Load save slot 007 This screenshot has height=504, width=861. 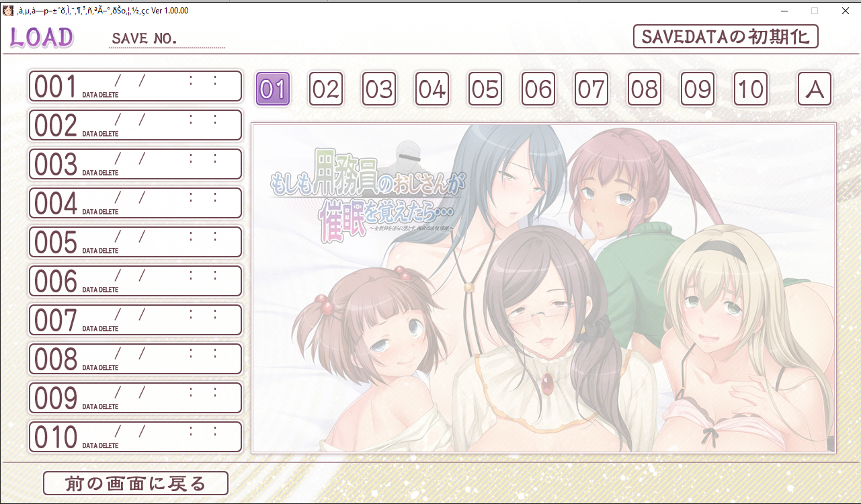[x=135, y=320]
